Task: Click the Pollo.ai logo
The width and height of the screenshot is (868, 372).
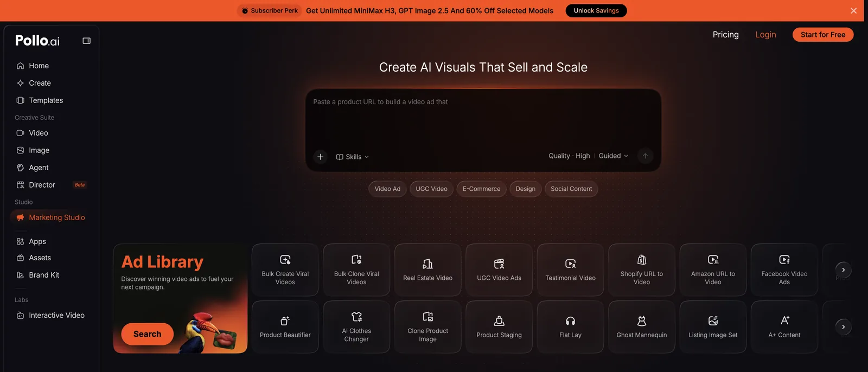Action: tap(37, 41)
